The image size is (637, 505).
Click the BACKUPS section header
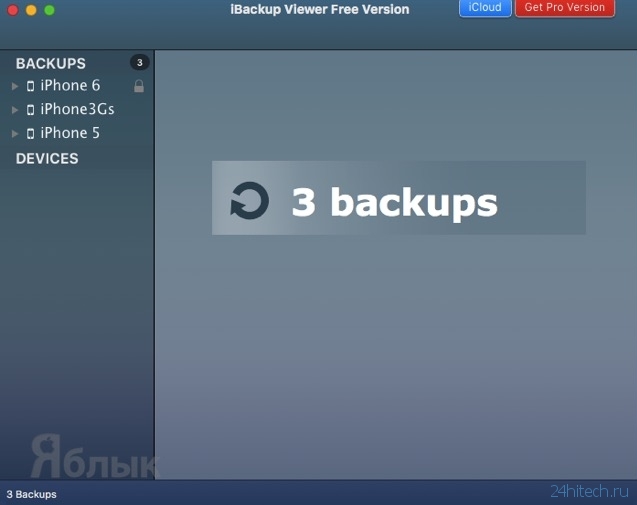coord(51,63)
